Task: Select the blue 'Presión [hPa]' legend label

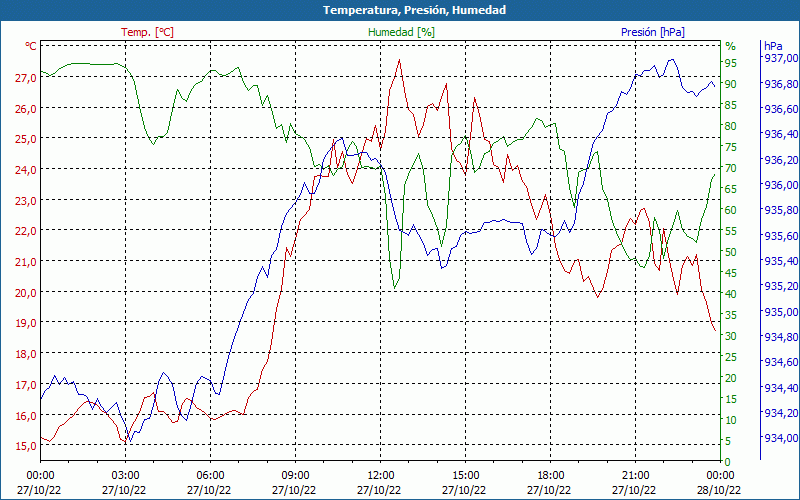Action: 653,32
